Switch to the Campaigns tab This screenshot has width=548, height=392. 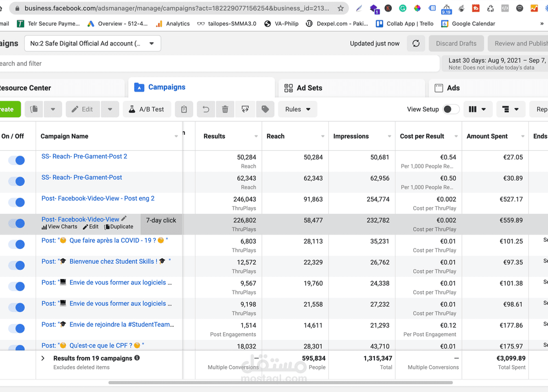201,87
